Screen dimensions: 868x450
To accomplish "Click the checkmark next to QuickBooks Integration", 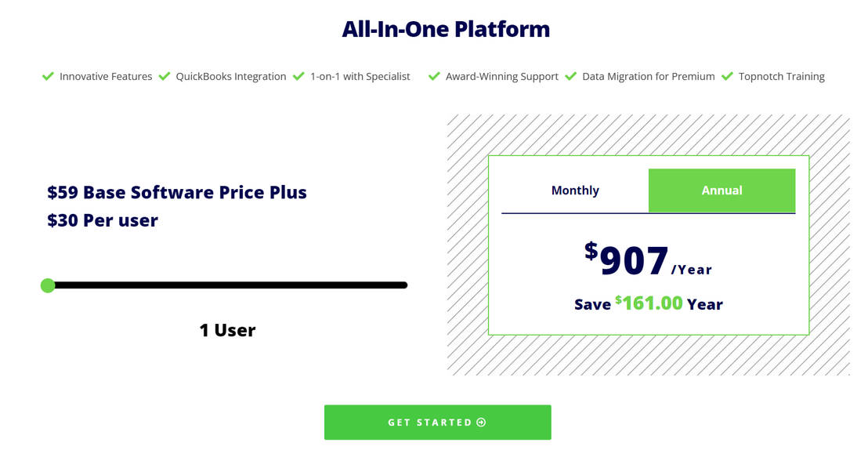I will point(165,76).
